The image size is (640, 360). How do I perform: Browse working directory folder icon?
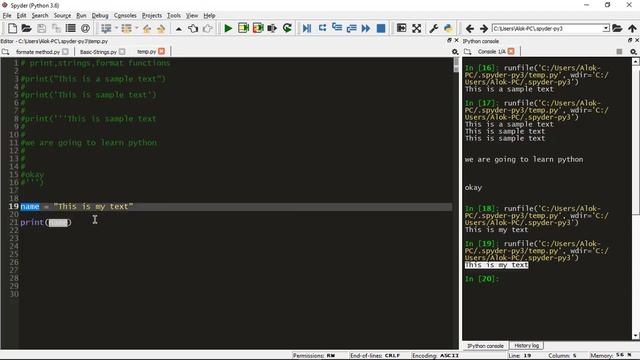click(617, 28)
